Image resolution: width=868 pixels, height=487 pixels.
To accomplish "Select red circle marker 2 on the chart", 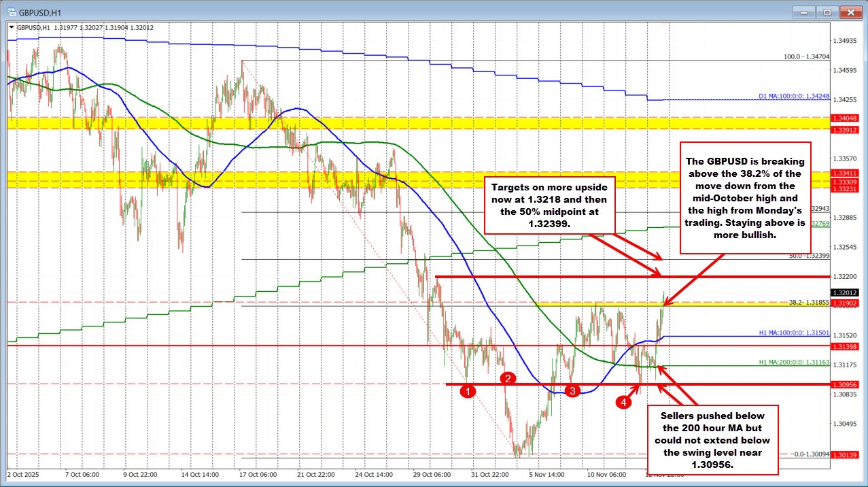I will [507, 379].
